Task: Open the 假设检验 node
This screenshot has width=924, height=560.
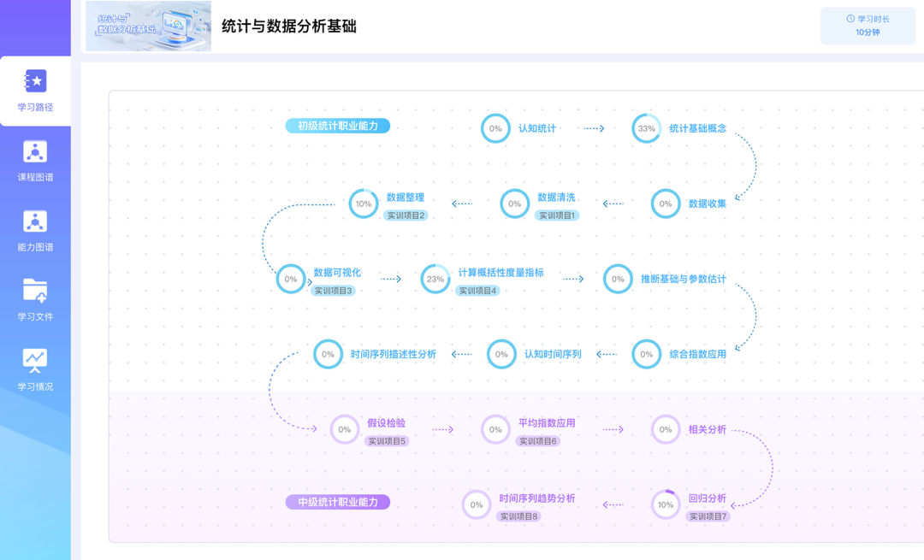Action: tap(386, 423)
